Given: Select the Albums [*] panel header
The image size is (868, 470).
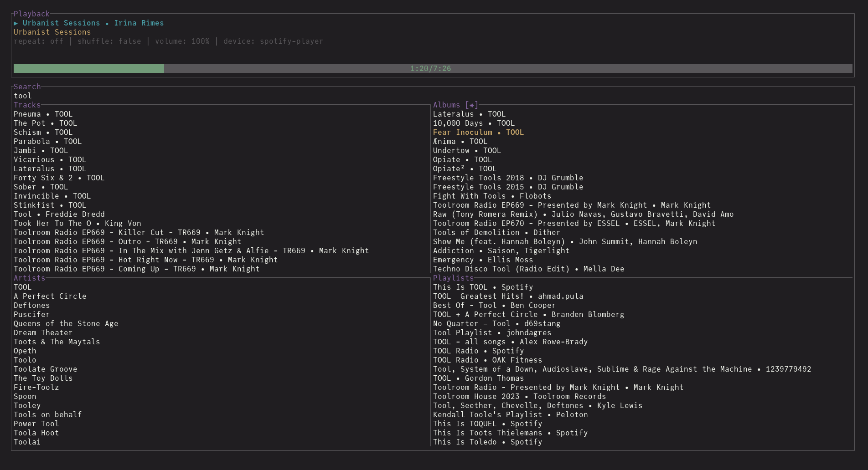Looking at the screenshot, I should click(455, 105).
